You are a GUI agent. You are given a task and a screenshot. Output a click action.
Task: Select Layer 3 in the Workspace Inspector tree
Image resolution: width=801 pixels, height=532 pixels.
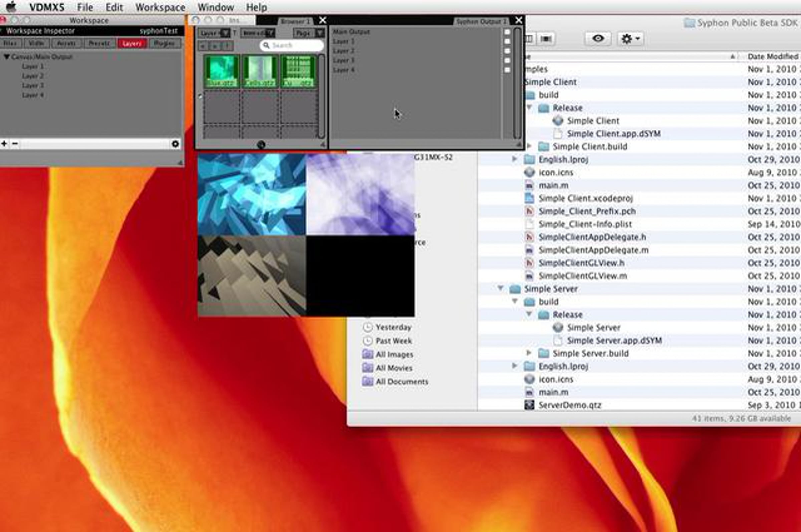(33, 85)
